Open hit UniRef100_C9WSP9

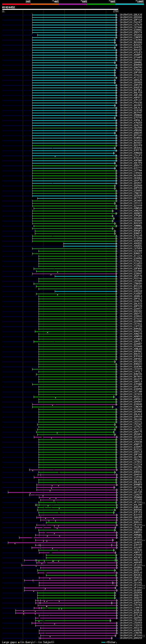coord(131,37)
